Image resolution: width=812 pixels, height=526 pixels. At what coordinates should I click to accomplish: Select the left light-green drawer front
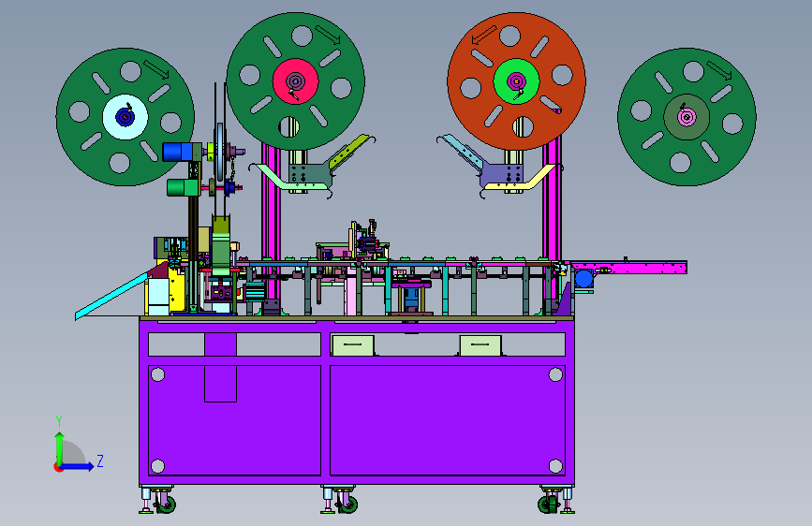point(353,345)
